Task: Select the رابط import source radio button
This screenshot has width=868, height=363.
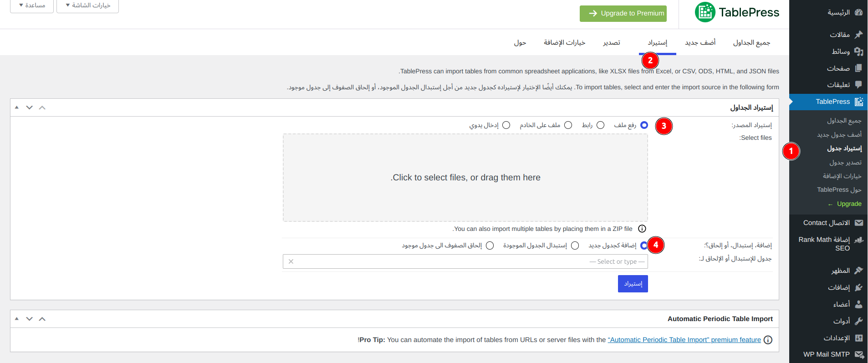Action: click(x=600, y=125)
